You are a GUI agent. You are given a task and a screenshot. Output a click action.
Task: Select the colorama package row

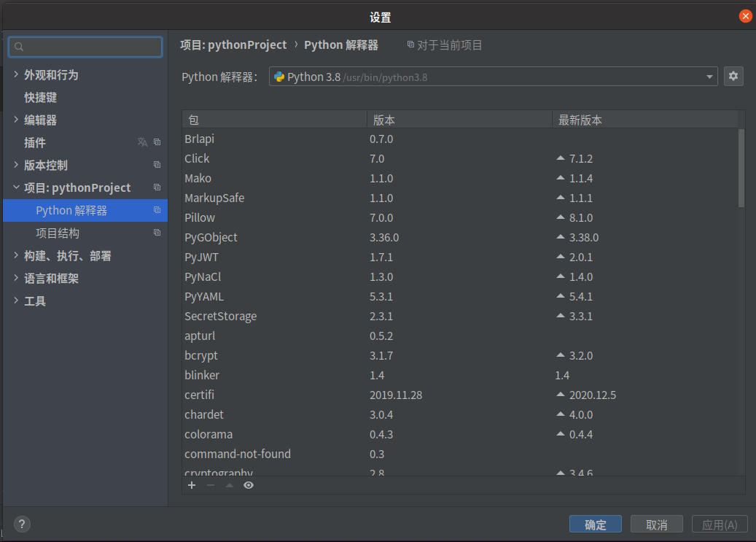tap(460, 434)
